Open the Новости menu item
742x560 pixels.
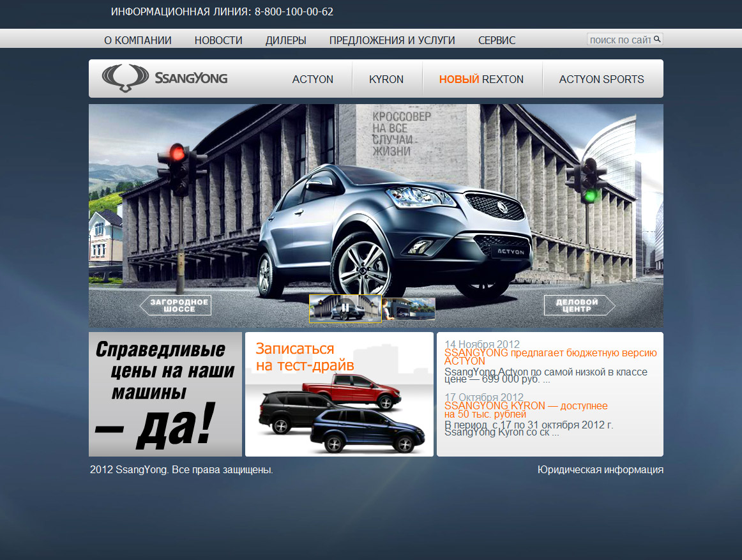pyautogui.click(x=218, y=40)
